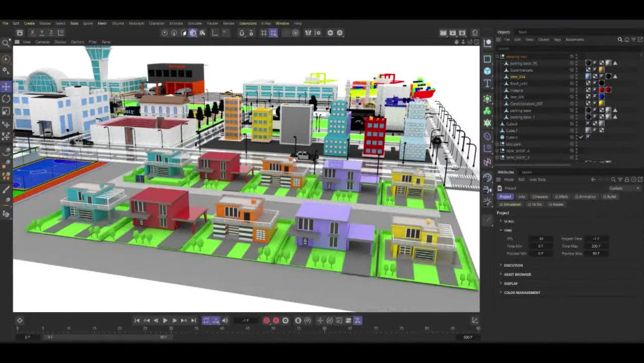Expand the EXECUTION section

click(500, 265)
